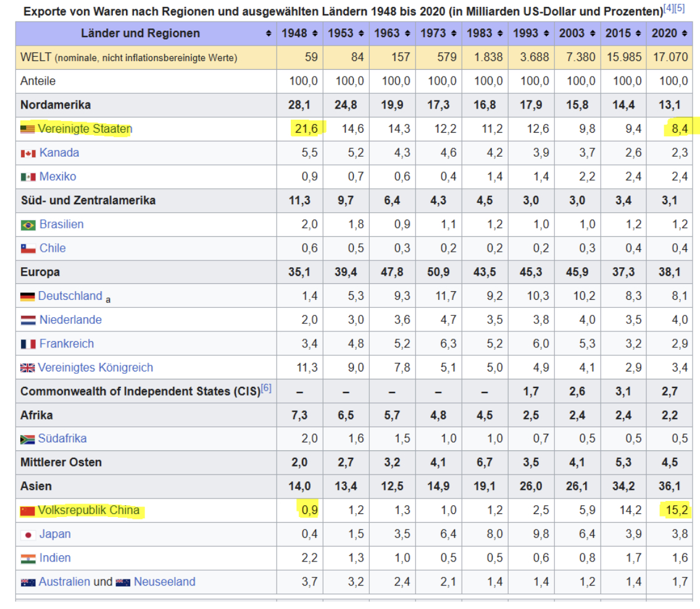Click the Brazilian flag icon
Screen dimensions: 700x609
tap(28, 225)
